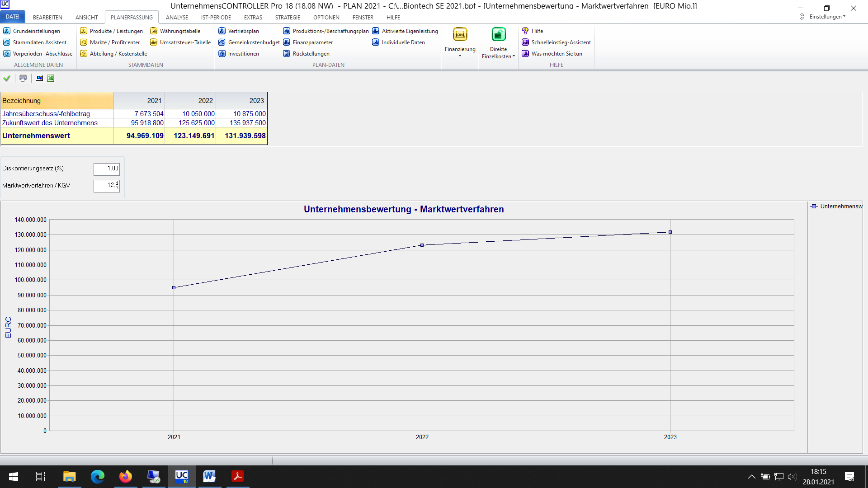Click the Unternehmenswert legend entry
The width and height of the screenshot is (868, 488).
837,206
